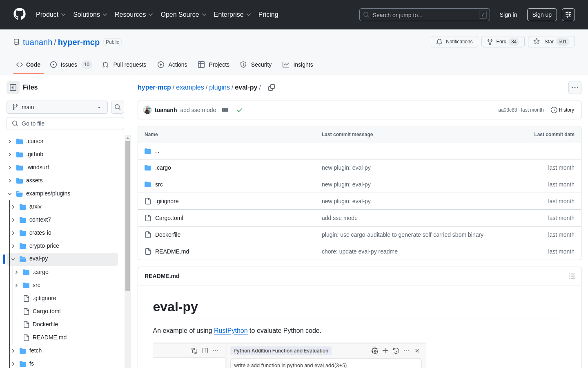Open commit aa03c83 link
The image size is (588, 368).
point(508,110)
